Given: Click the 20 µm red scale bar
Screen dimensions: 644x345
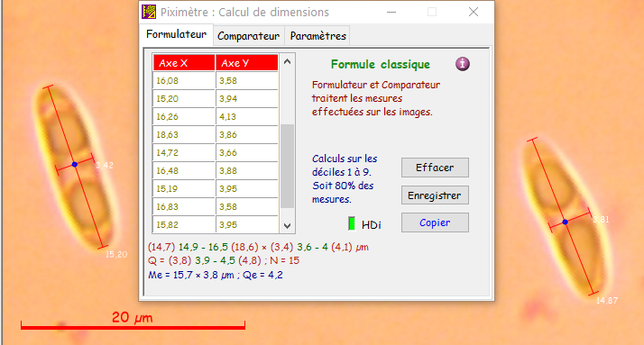Looking at the screenshot, I should click(x=133, y=327).
